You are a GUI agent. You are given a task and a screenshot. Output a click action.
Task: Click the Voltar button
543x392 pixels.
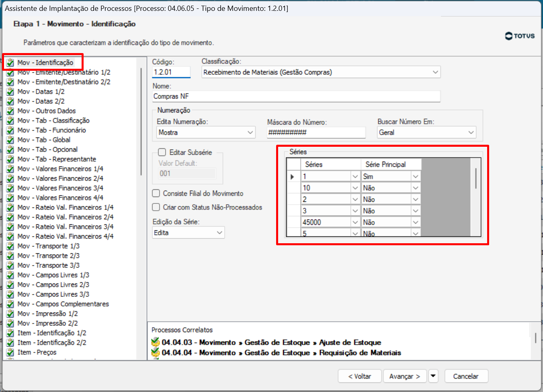pyautogui.click(x=360, y=376)
